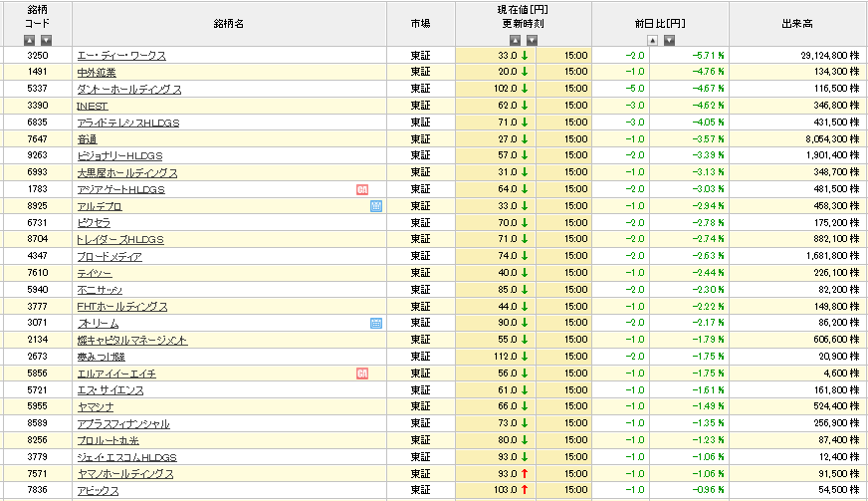Select the 出来高 column header

797,24
